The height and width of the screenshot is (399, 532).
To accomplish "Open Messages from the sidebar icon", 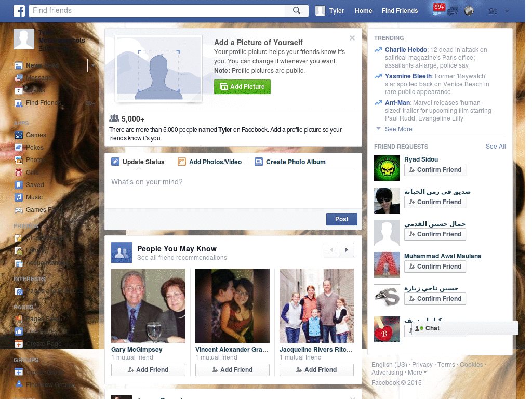I will click(19, 78).
